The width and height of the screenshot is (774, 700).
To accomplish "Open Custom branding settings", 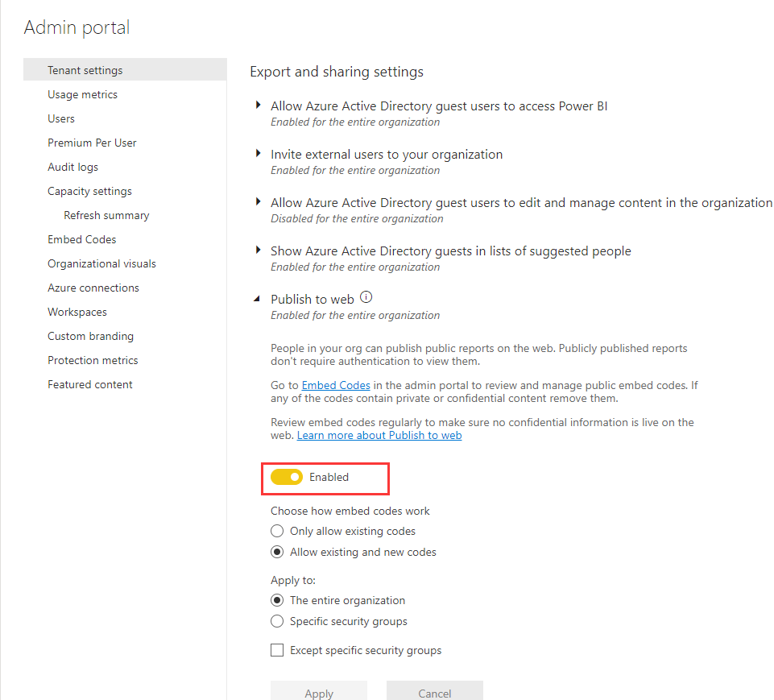I will tap(90, 336).
